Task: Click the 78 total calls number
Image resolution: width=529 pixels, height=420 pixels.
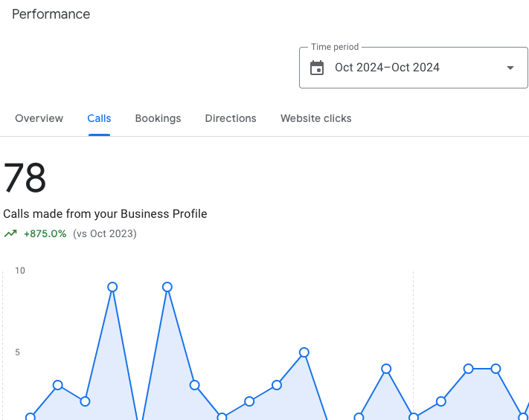Action: pos(25,178)
